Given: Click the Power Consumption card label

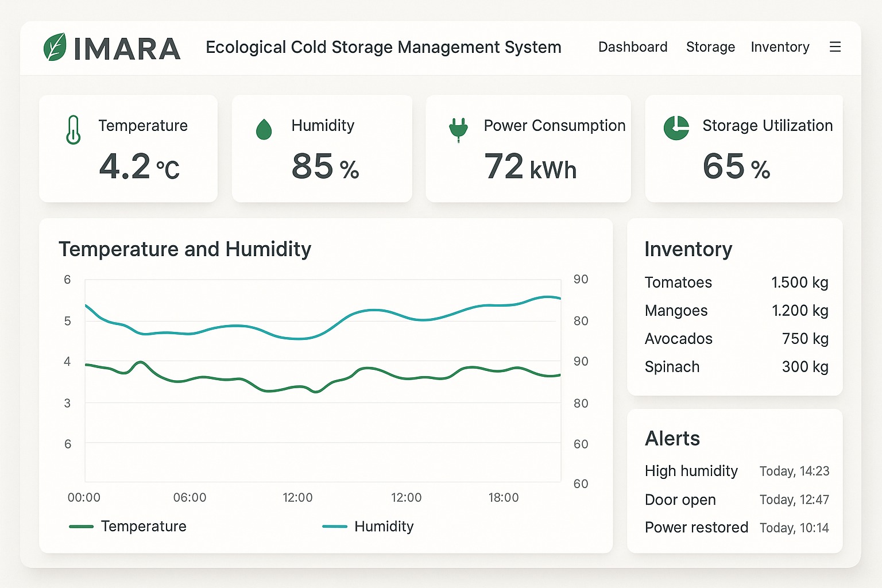Looking at the screenshot, I should [555, 126].
